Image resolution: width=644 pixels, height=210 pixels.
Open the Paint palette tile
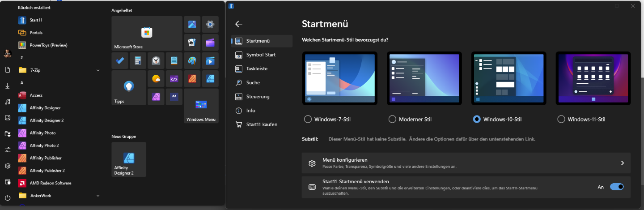click(x=192, y=60)
